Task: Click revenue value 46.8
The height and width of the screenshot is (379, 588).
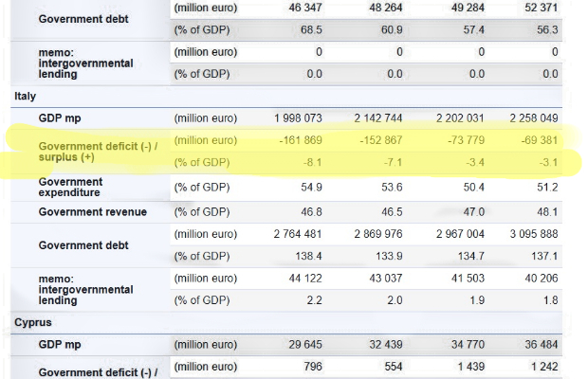Action: tap(312, 212)
